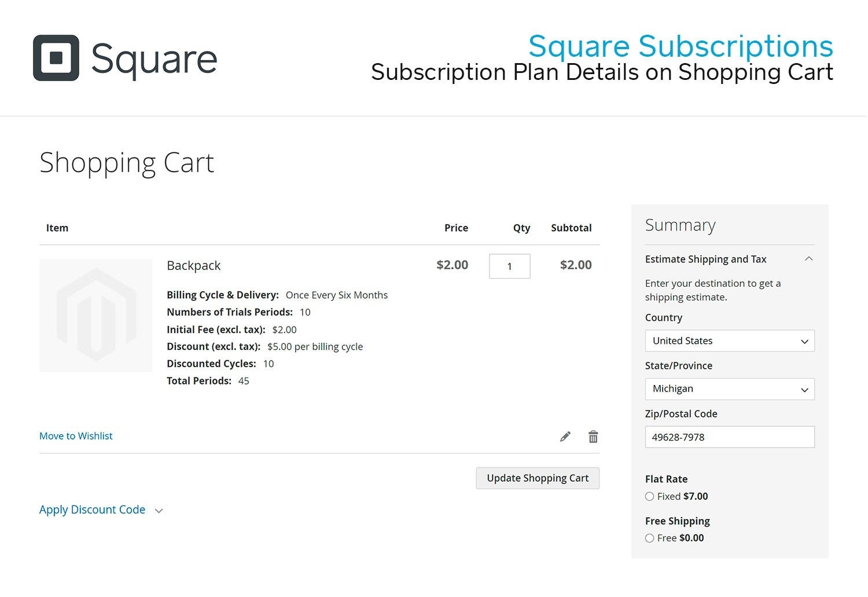Click the Summary panel heading
Viewport: 868px width, 597px height.
[681, 225]
